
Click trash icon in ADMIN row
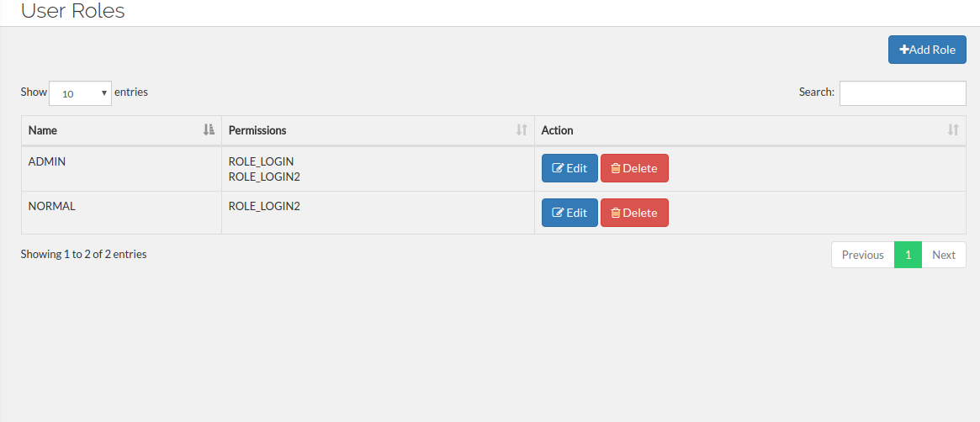click(x=615, y=168)
